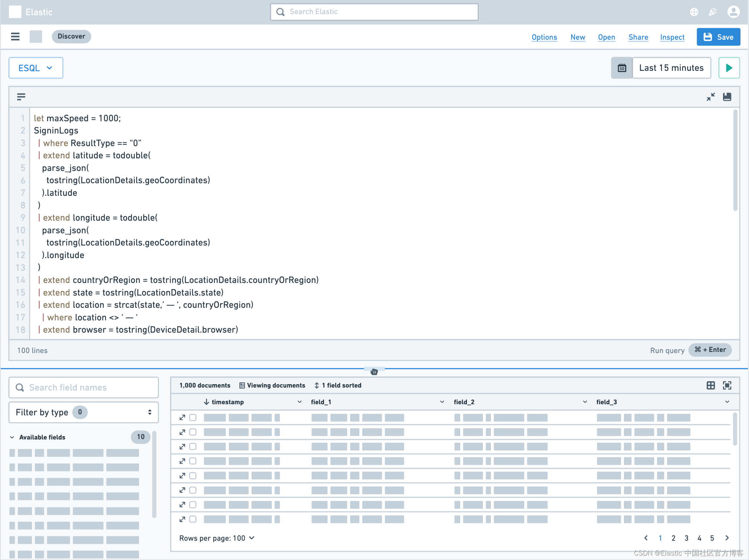The image size is (749, 560).
Task: Open the date picker calendar icon
Action: tap(622, 68)
